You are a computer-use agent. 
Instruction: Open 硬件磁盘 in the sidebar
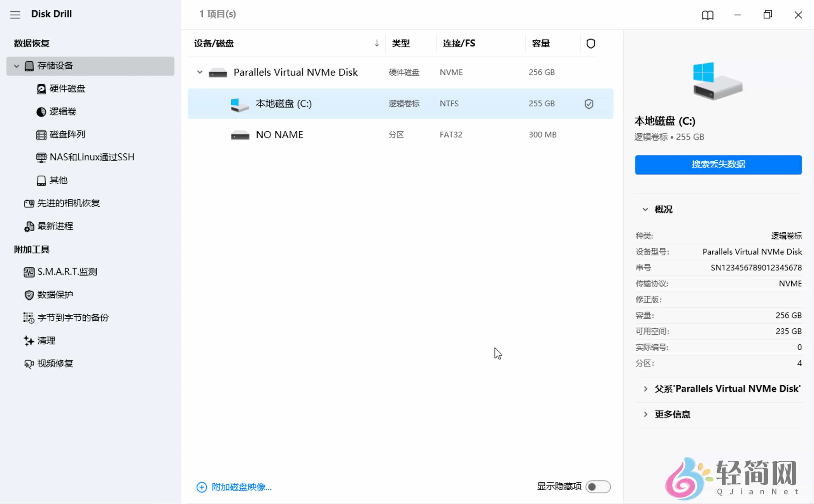pyautogui.click(x=67, y=89)
